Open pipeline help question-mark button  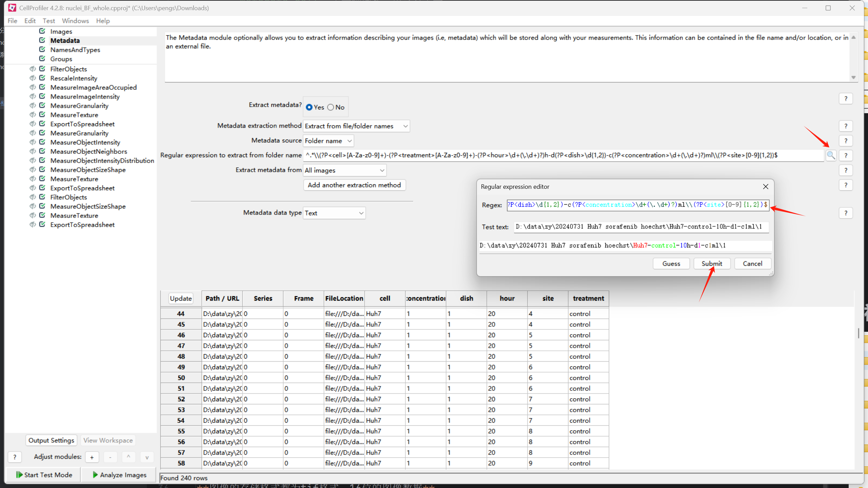click(x=15, y=457)
